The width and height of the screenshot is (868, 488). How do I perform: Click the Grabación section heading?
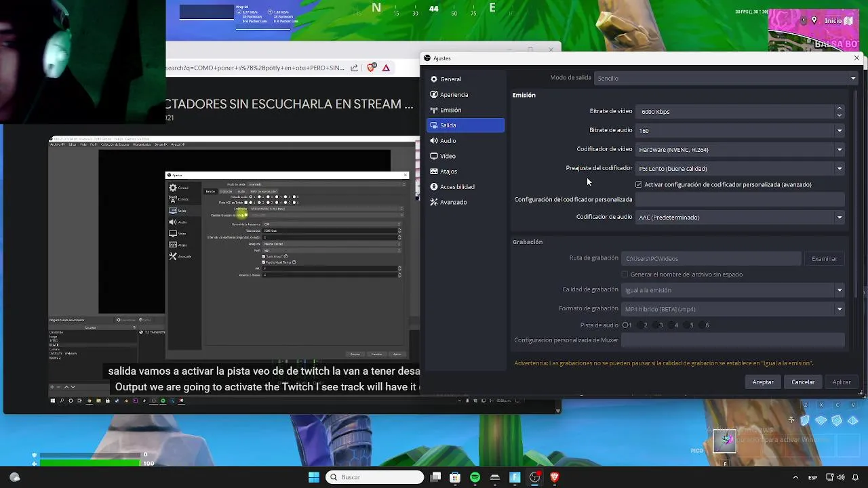click(528, 242)
